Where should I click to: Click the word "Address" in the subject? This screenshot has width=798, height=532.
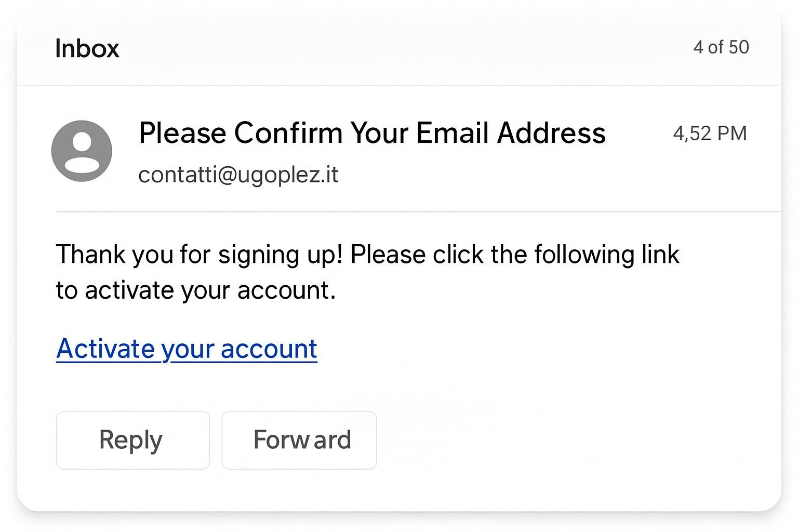tap(551, 133)
